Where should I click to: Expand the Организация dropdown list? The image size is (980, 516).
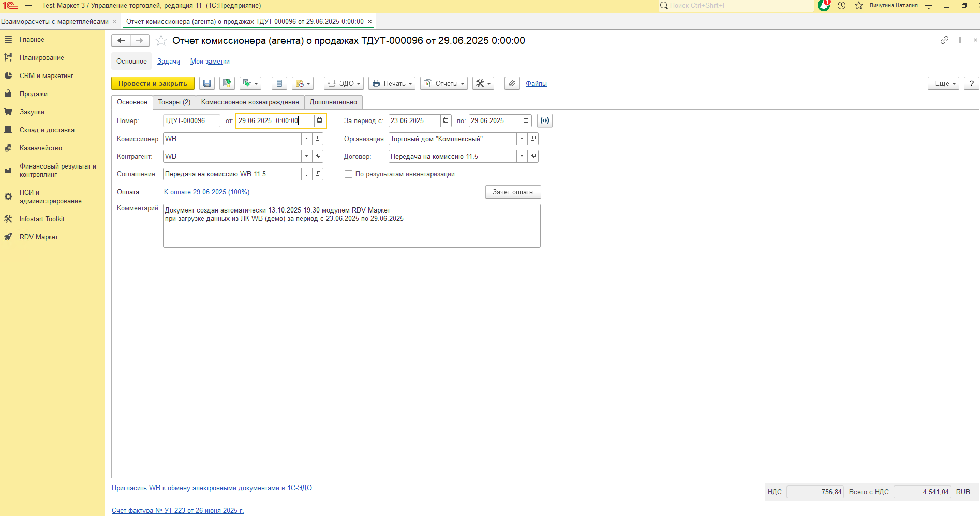point(522,139)
